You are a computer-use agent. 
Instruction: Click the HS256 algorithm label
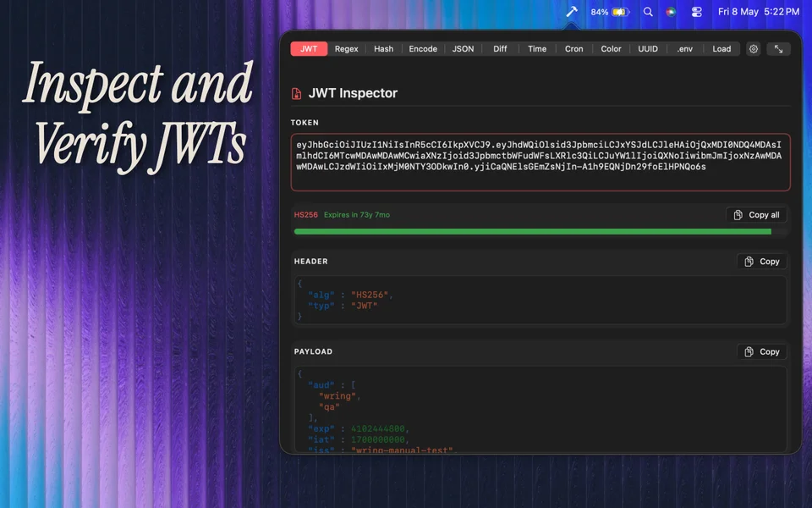[306, 214]
